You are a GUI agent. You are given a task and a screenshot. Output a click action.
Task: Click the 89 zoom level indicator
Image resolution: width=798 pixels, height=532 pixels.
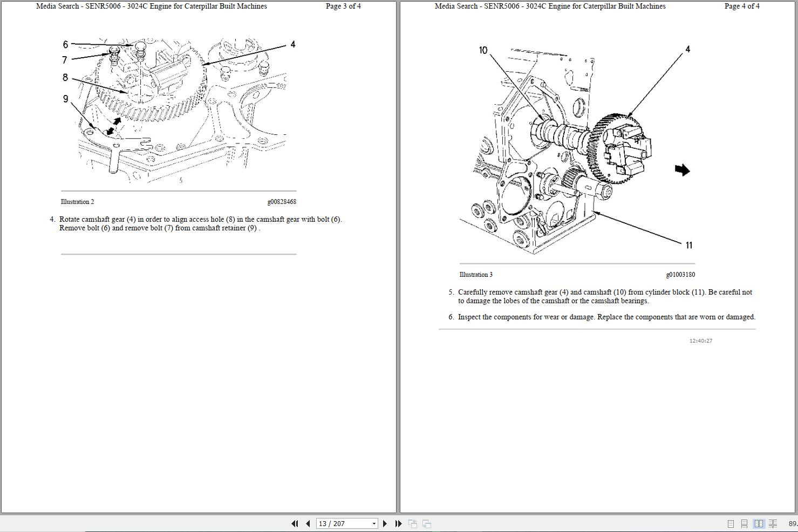click(792, 523)
